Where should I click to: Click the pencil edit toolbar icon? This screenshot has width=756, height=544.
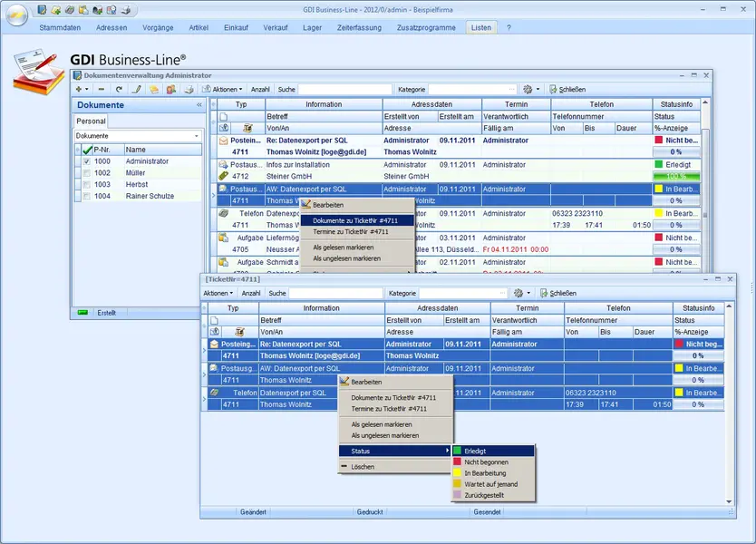137,90
